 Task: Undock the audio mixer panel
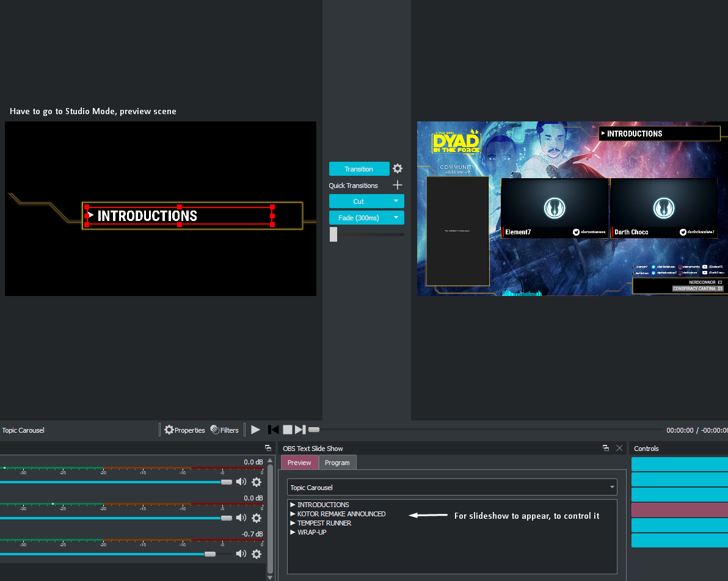[268, 448]
